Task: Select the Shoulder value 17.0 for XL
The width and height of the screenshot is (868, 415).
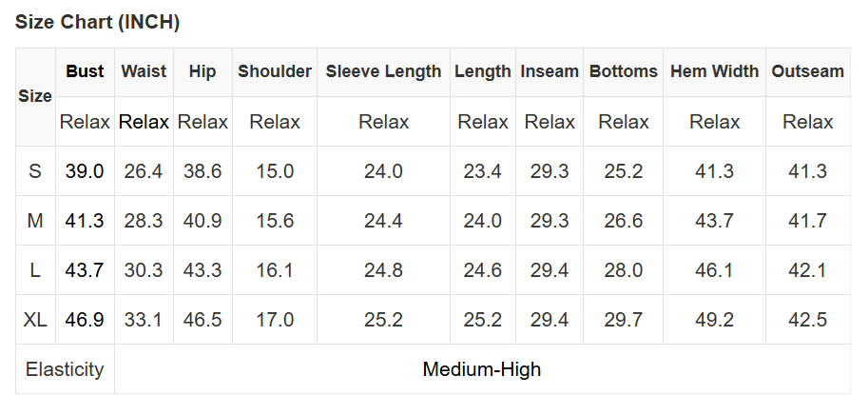Action: pyautogui.click(x=275, y=320)
